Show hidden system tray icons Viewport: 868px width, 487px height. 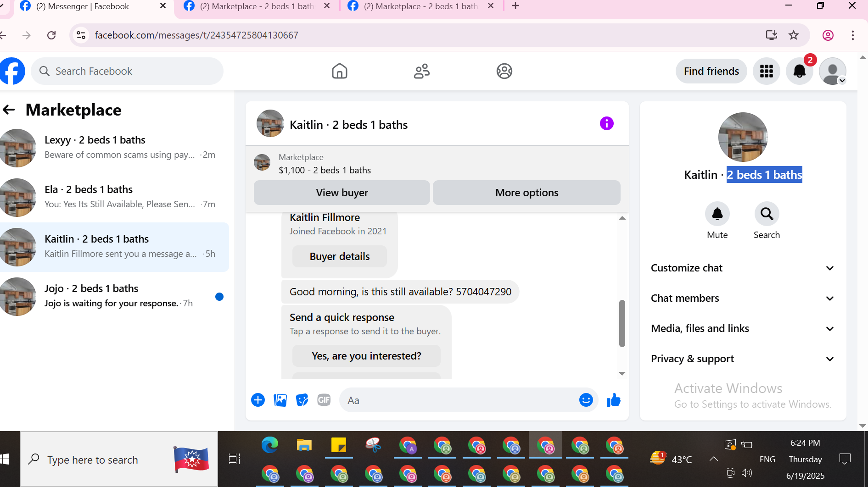click(714, 459)
